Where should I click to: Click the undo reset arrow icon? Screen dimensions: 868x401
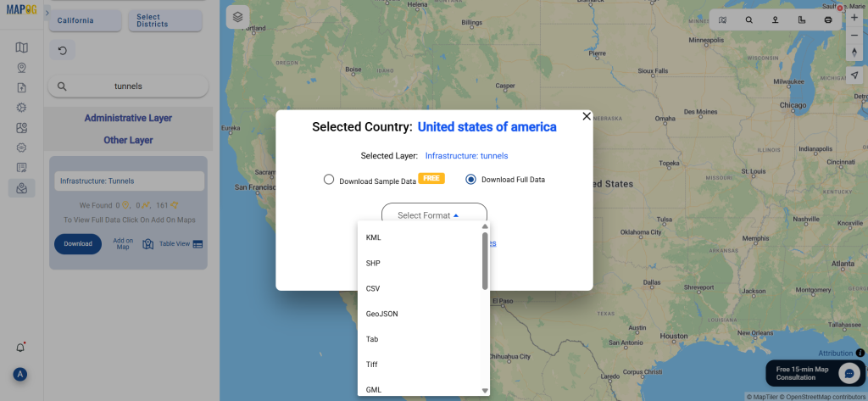tap(63, 50)
